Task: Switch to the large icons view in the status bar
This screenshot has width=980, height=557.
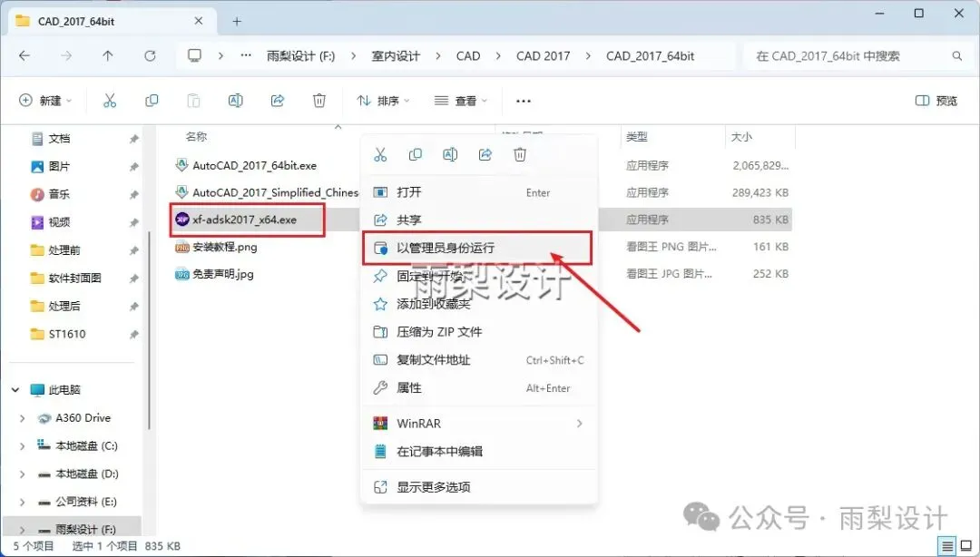Action: (966, 546)
